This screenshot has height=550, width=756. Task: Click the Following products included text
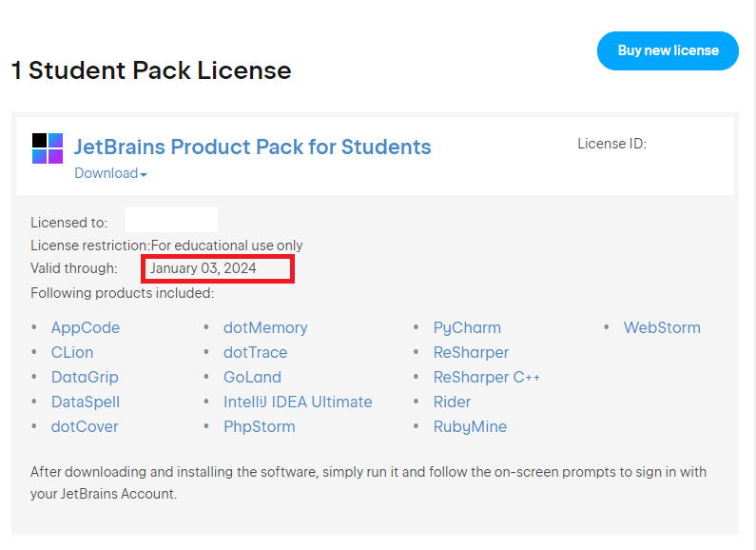pyautogui.click(x=123, y=293)
